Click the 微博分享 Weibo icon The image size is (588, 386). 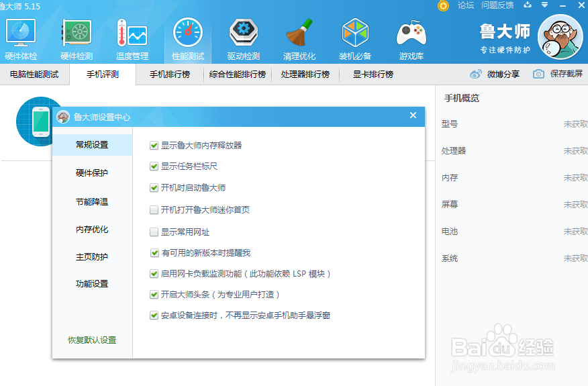(475, 75)
